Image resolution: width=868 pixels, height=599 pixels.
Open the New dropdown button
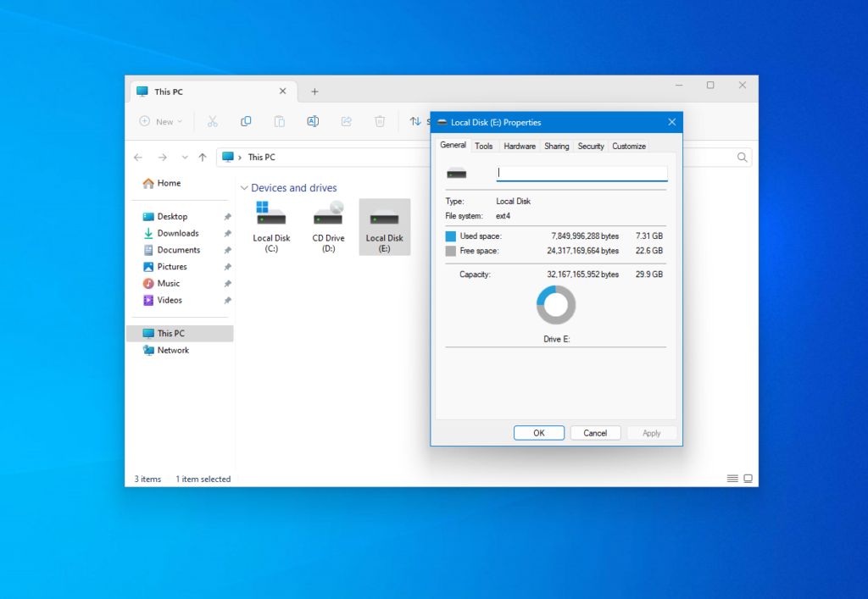[161, 121]
